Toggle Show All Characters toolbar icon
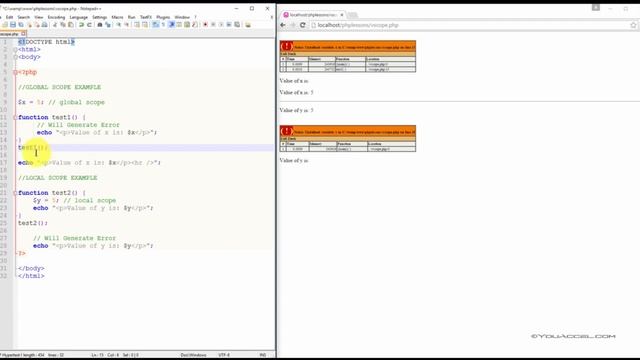The width and height of the screenshot is (640, 360). (163, 25)
